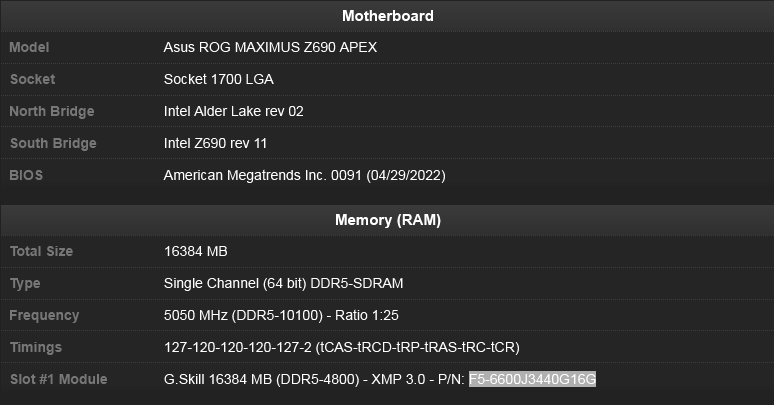Click American Megatrends Inc. BIOS value

pyautogui.click(x=305, y=175)
